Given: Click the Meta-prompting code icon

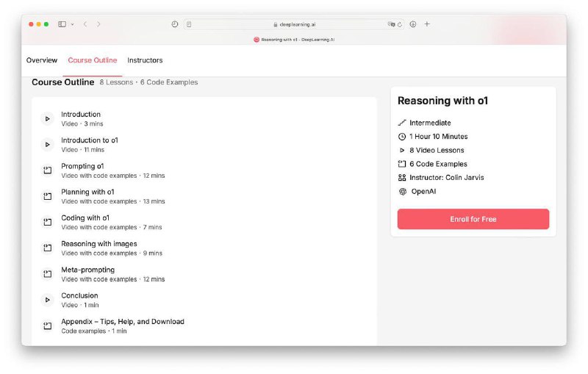Looking at the screenshot, I should [47, 274].
